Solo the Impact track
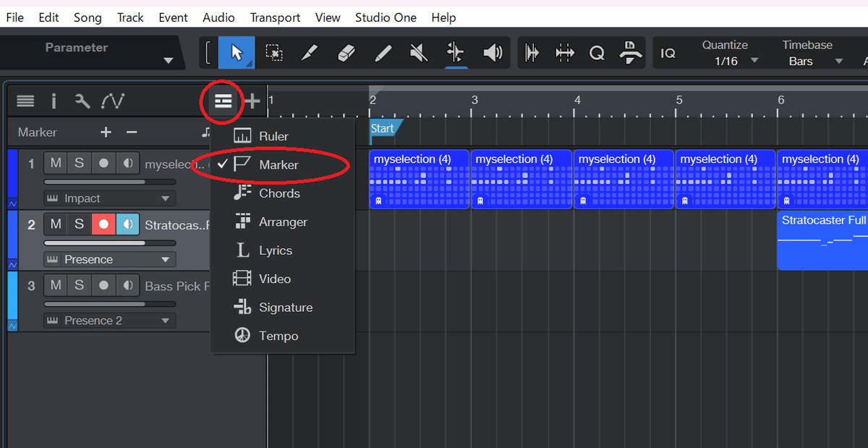This screenshot has height=448, width=868. [79, 163]
